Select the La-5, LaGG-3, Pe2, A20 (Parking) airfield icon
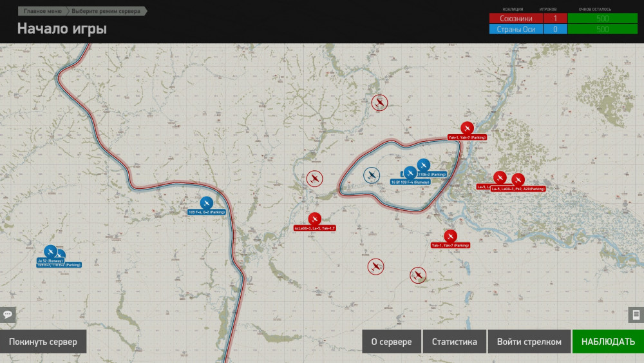Image resolution: width=644 pixels, height=363 pixels. [x=518, y=180]
